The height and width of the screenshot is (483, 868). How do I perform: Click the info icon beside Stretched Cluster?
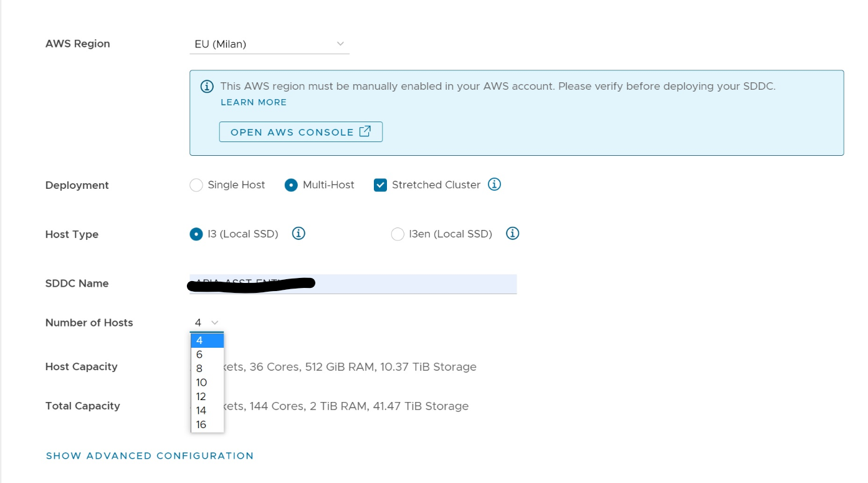[x=494, y=184]
